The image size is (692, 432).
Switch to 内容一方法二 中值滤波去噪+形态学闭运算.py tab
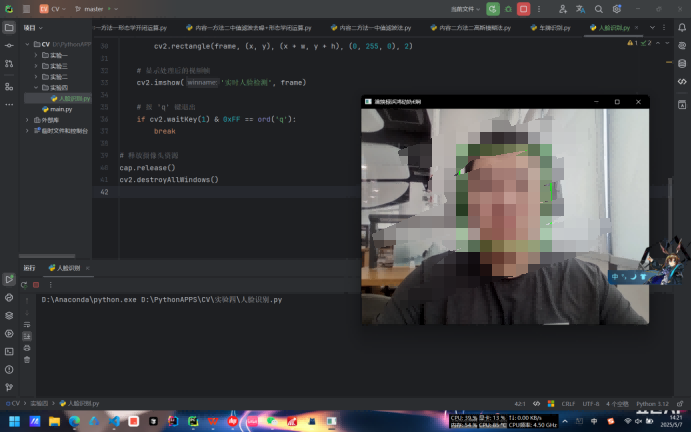249,28
